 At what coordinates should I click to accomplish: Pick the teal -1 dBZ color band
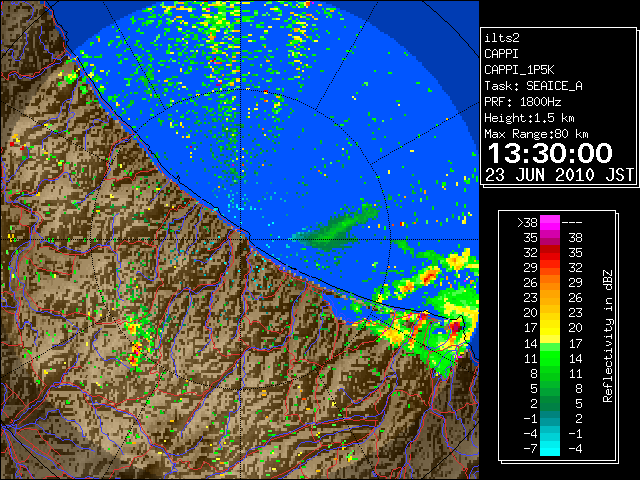550,418
